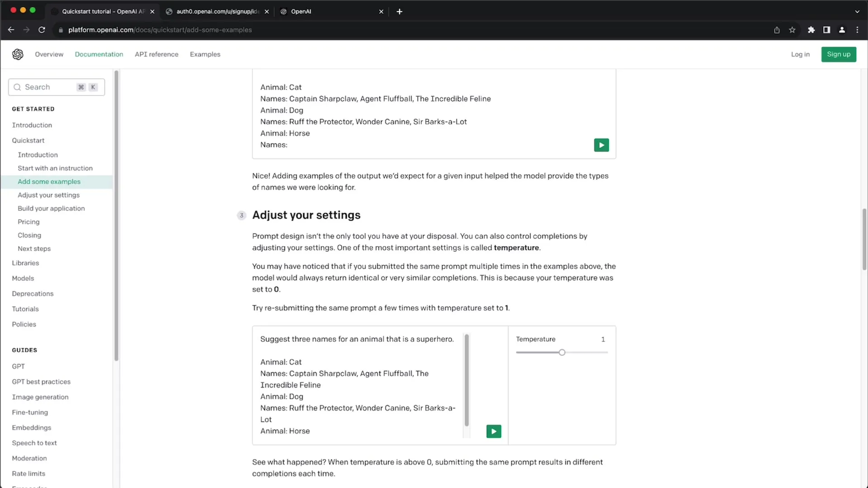Viewport: 868px width, 488px height.
Task: Adjust the Temperature slider handle
Action: [x=562, y=352]
